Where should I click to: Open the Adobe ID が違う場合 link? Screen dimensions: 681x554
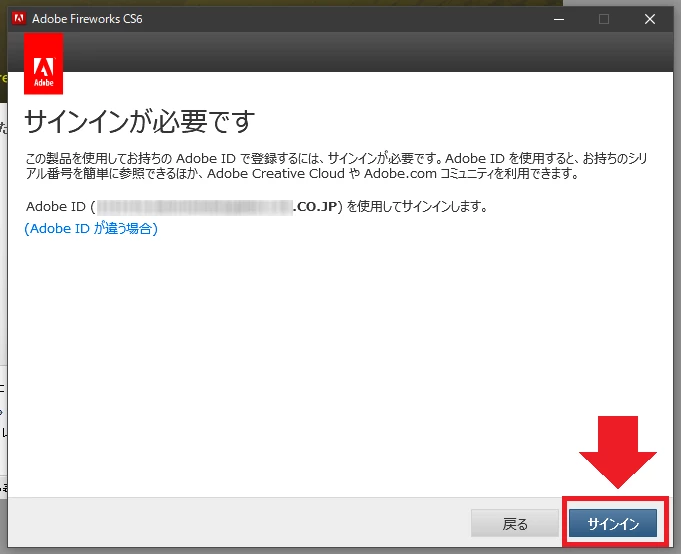coord(91,228)
